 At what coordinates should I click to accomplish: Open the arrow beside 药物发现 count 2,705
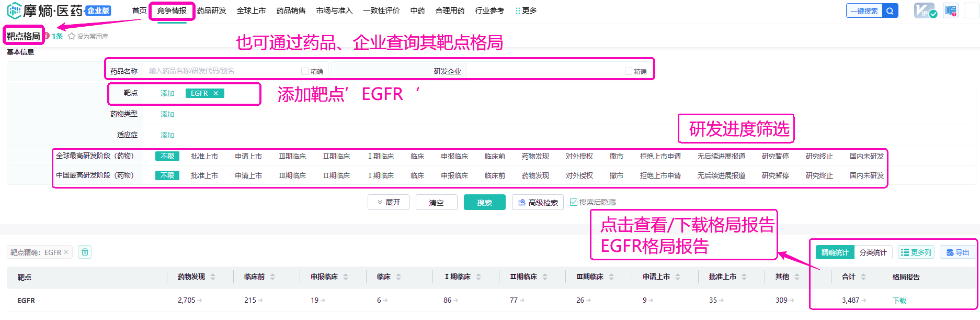(x=200, y=301)
